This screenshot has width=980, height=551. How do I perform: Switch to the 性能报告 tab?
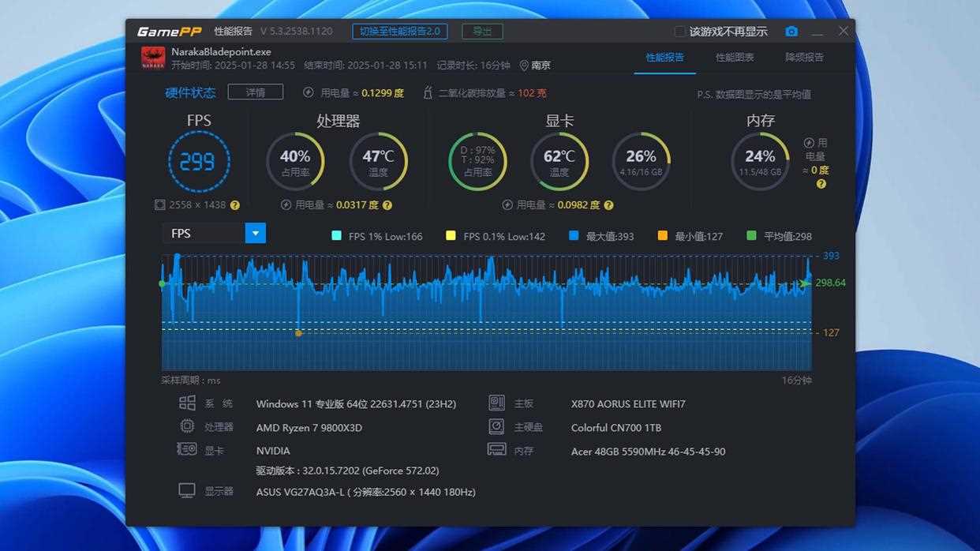pyautogui.click(x=665, y=58)
